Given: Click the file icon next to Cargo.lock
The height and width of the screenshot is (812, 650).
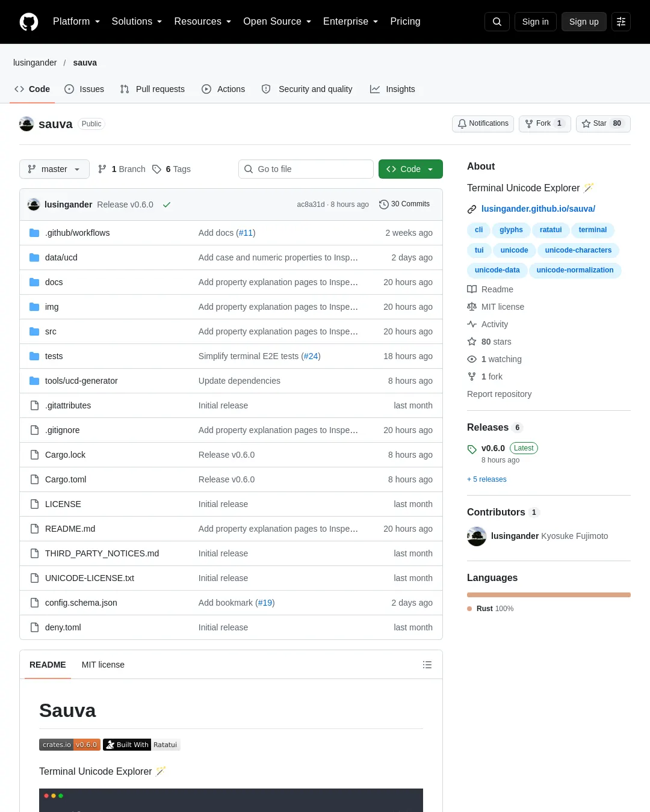Looking at the screenshot, I should point(34,455).
